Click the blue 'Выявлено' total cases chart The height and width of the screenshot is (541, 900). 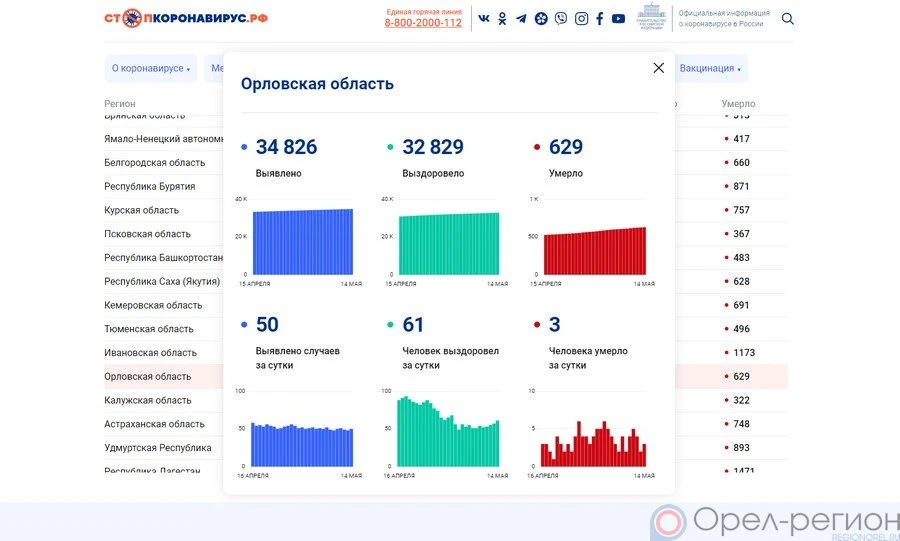pyautogui.click(x=302, y=241)
